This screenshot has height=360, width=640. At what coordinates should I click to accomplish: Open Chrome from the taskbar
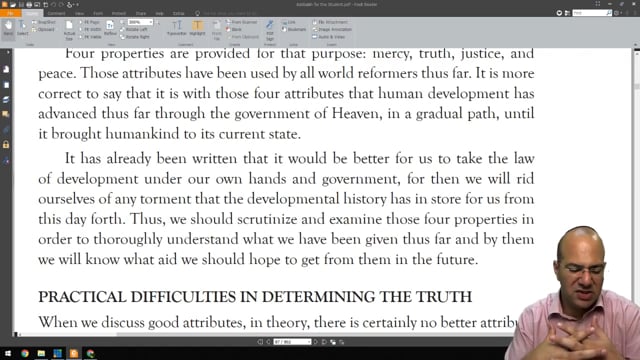[24, 353]
